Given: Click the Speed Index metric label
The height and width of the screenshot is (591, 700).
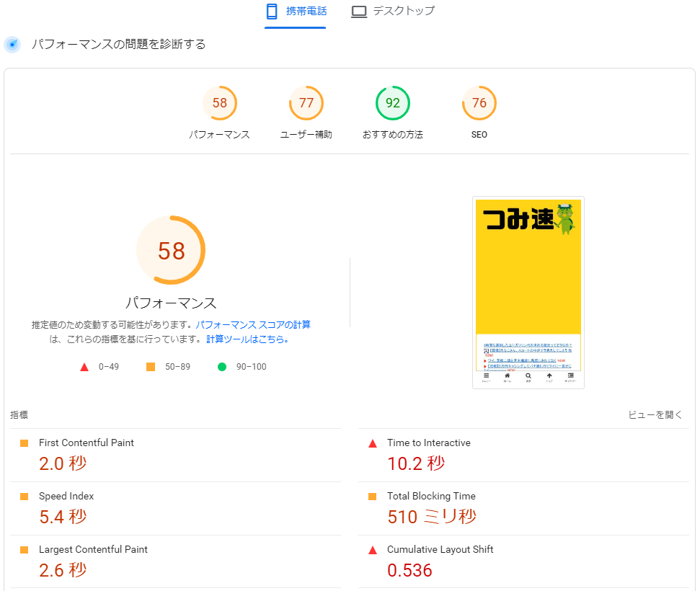Looking at the screenshot, I should 66,496.
